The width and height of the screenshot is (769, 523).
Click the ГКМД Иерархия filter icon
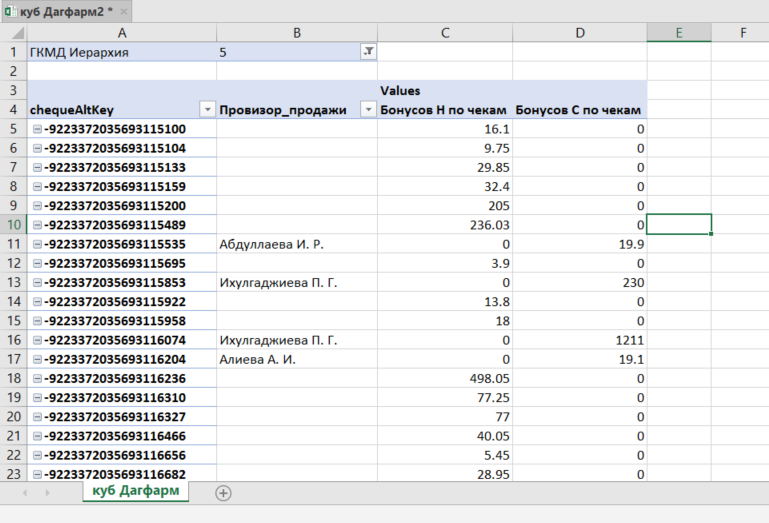pyautogui.click(x=367, y=52)
